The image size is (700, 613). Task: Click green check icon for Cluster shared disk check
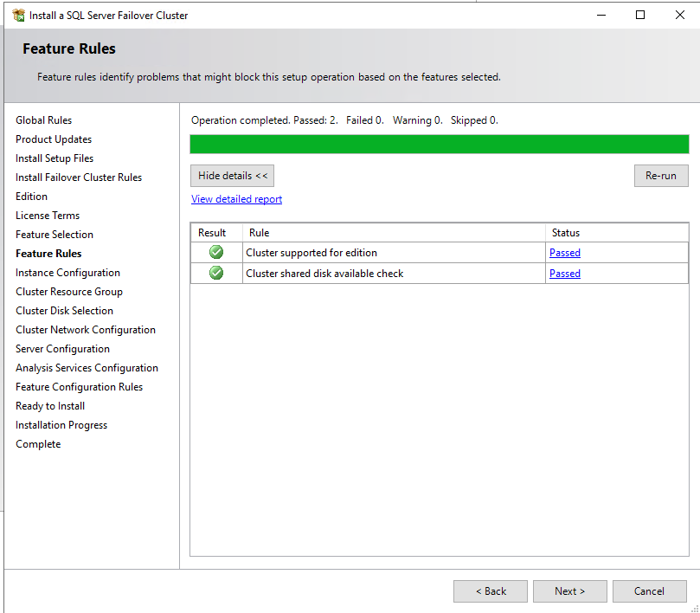216,273
